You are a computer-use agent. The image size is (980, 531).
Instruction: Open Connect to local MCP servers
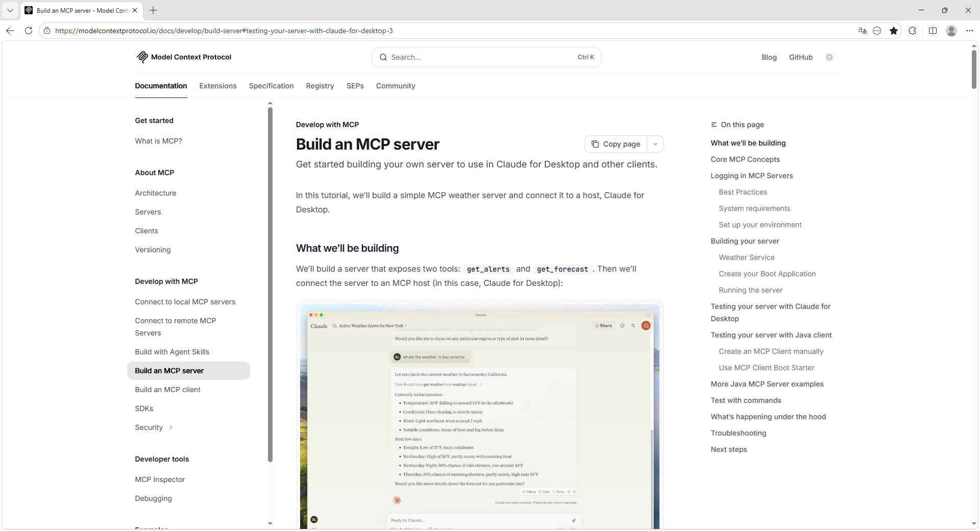click(185, 302)
